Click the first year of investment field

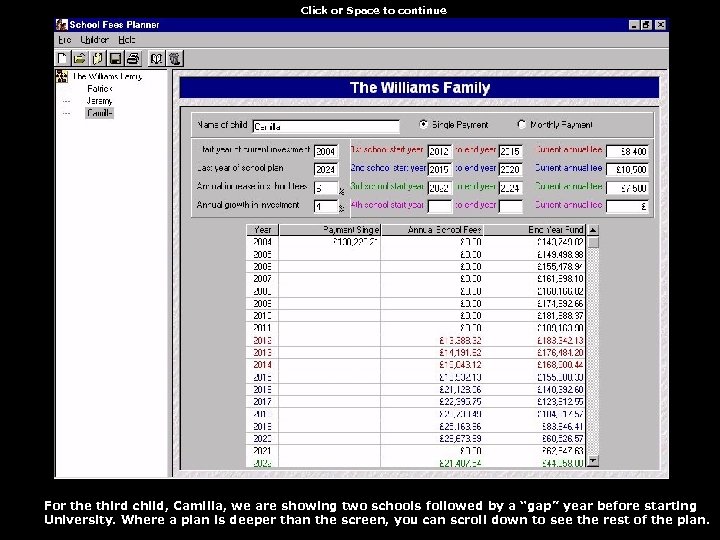(326, 151)
